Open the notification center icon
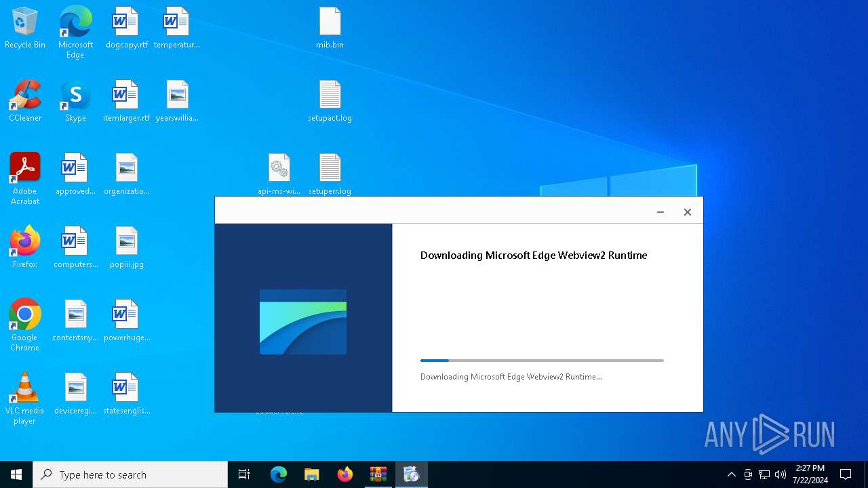 click(846, 474)
